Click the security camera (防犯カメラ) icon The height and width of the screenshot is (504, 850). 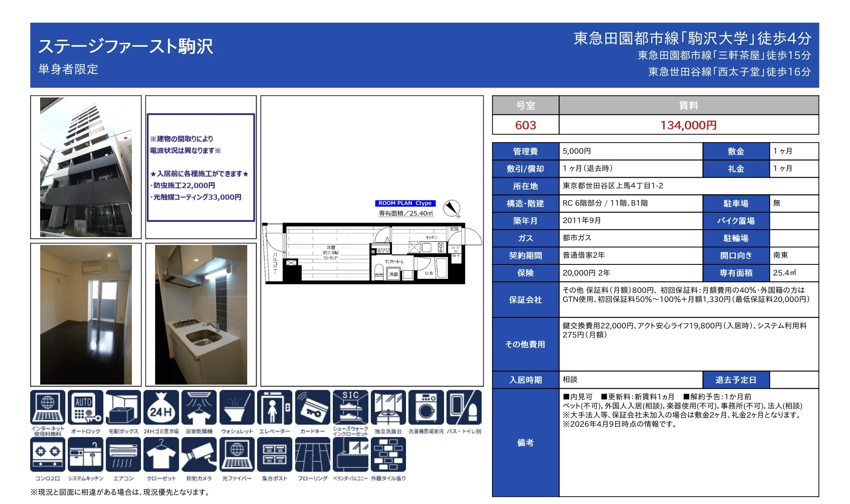(199, 454)
